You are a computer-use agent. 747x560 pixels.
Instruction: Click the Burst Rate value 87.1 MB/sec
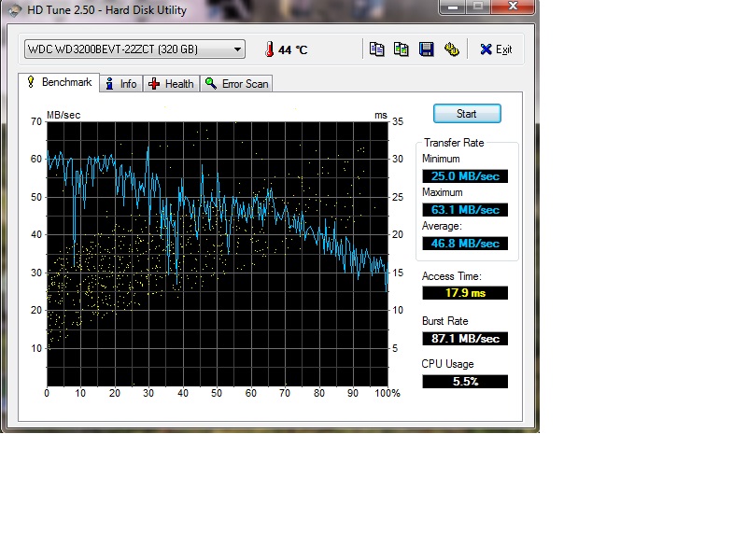(x=465, y=339)
